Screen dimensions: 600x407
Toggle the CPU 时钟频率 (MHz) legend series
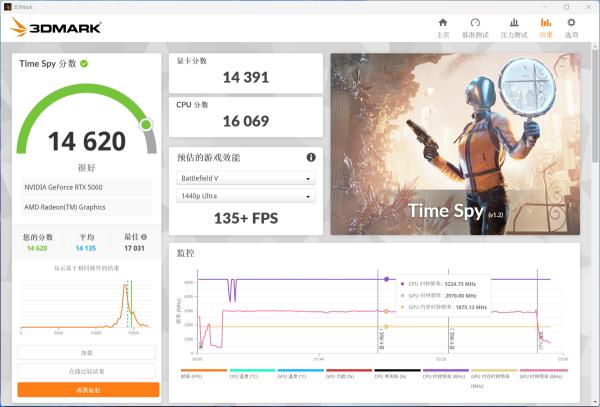446,374
